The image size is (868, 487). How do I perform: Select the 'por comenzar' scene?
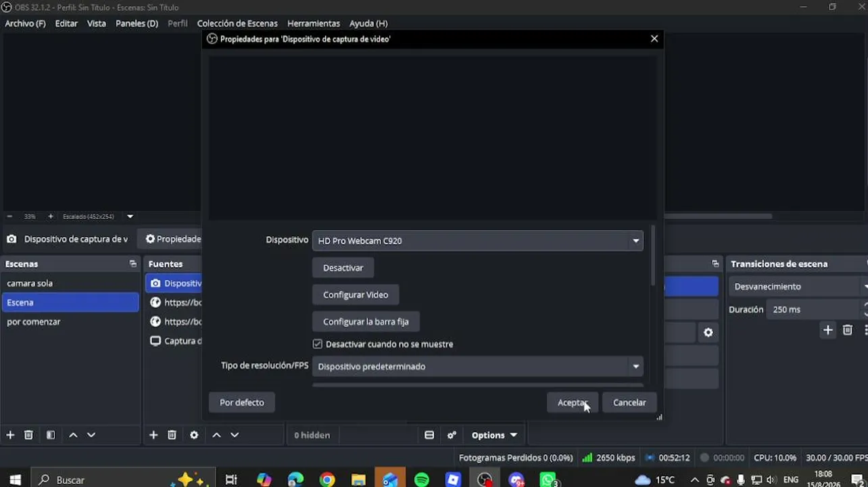point(70,322)
